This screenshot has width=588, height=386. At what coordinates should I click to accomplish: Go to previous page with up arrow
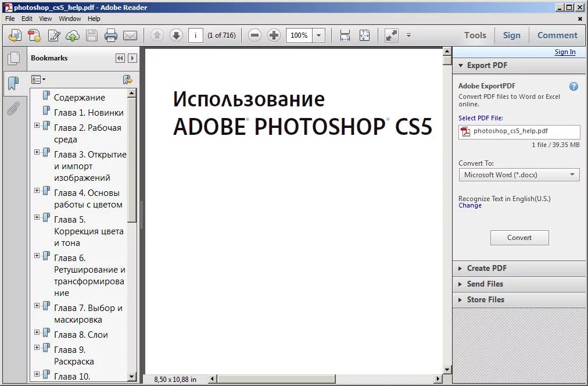(157, 35)
